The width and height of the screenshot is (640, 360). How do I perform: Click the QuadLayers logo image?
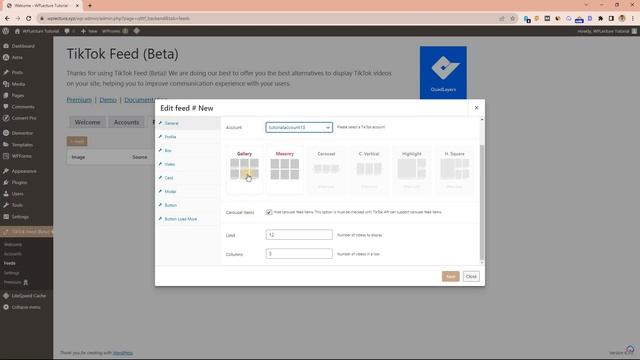coord(443,73)
